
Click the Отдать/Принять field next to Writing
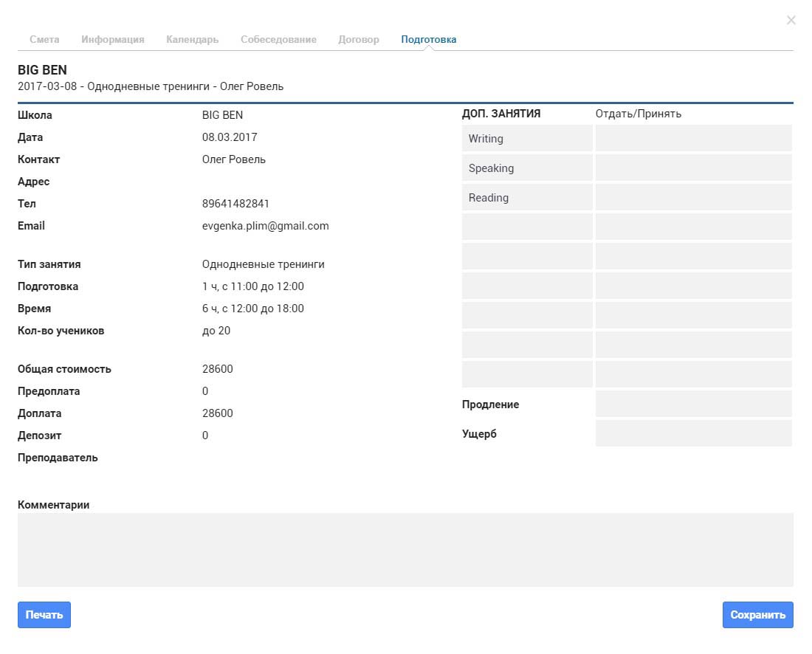click(694, 138)
